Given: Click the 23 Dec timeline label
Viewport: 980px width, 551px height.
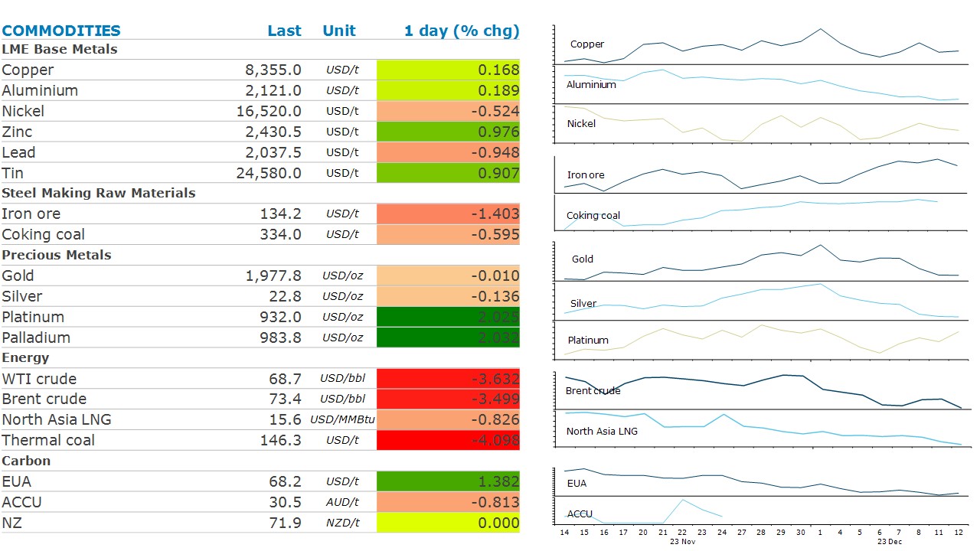Looking at the screenshot, I should 888,541.
